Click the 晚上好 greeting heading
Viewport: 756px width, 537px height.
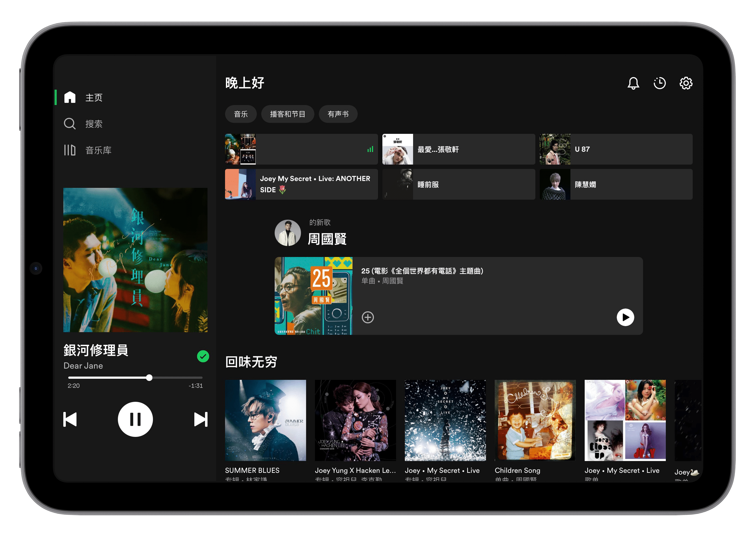pyautogui.click(x=245, y=83)
